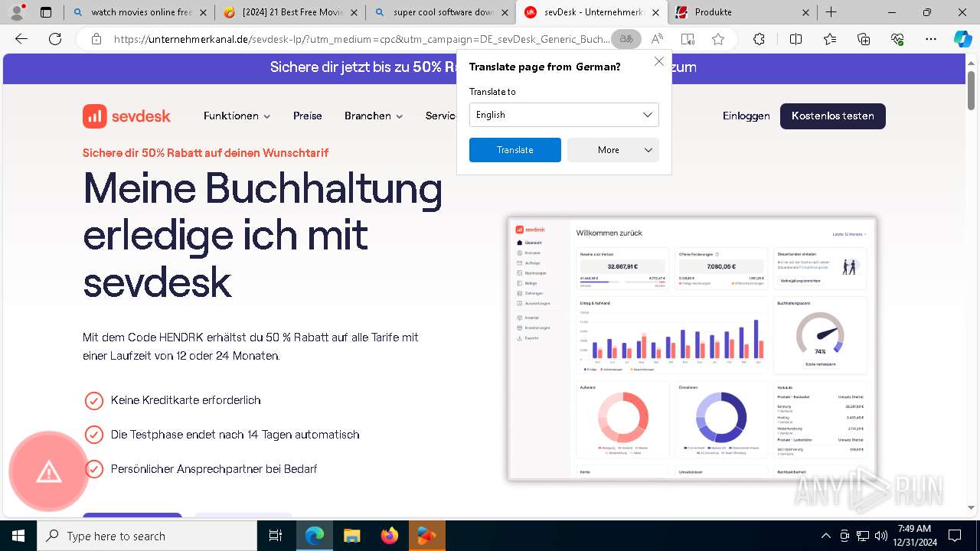Open Microsoft Edge from the taskbar
The height and width of the screenshot is (551, 980).
click(x=315, y=536)
